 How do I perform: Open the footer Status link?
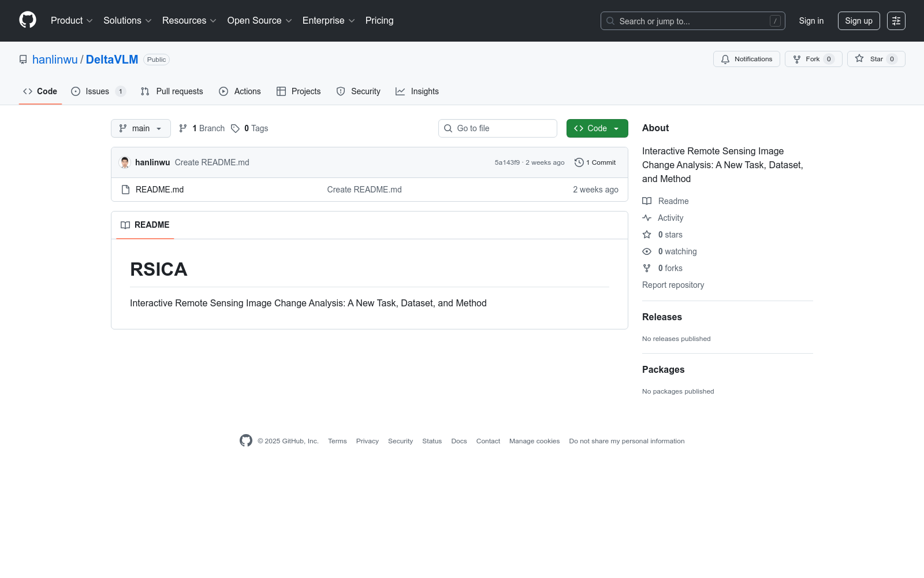tap(432, 441)
